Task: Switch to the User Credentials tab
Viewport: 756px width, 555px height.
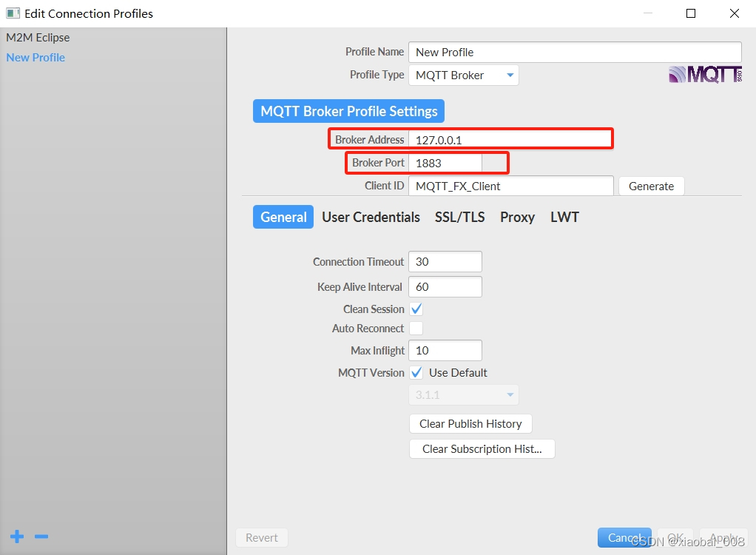Action: coord(371,217)
